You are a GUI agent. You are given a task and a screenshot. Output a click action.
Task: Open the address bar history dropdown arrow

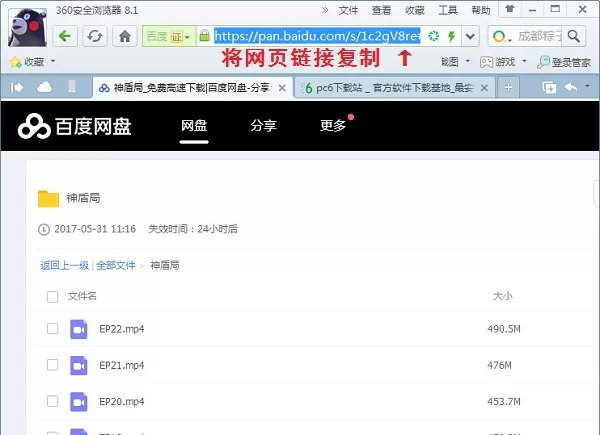(470, 37)
